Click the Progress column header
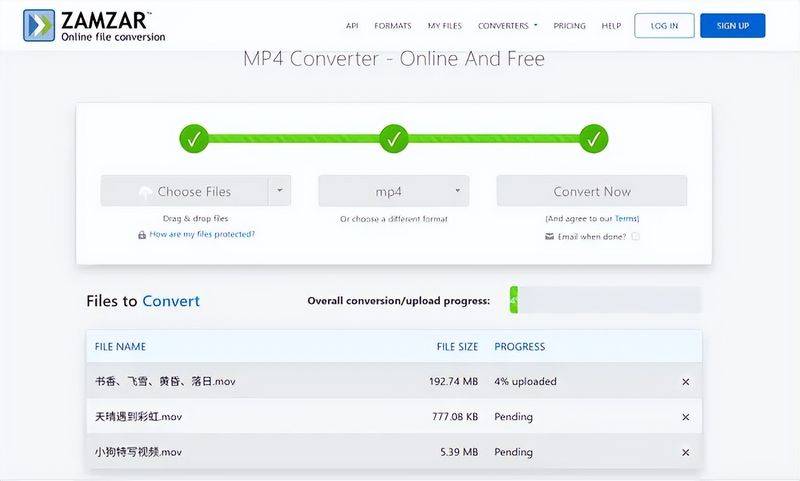This screenshot has width=800, height=481. pos(519,347)
